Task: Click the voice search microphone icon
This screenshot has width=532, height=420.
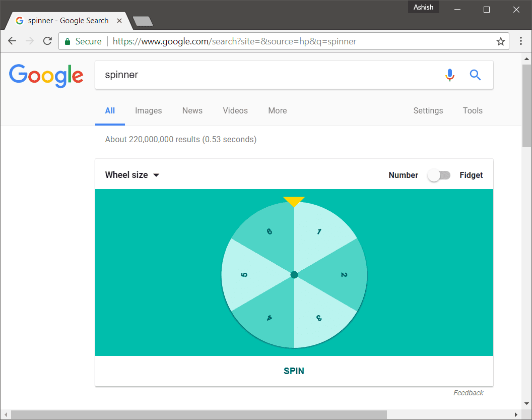Action: (x=450, y=75)
